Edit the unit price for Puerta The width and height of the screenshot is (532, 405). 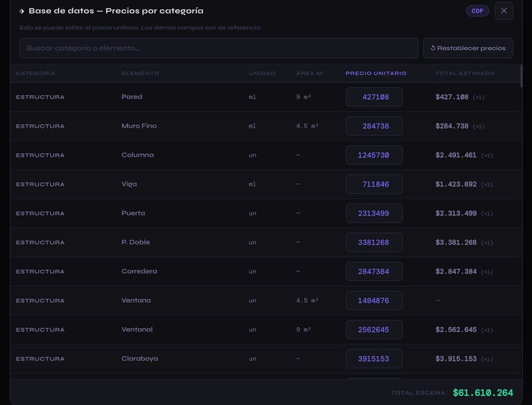click(x=374, y=214)
